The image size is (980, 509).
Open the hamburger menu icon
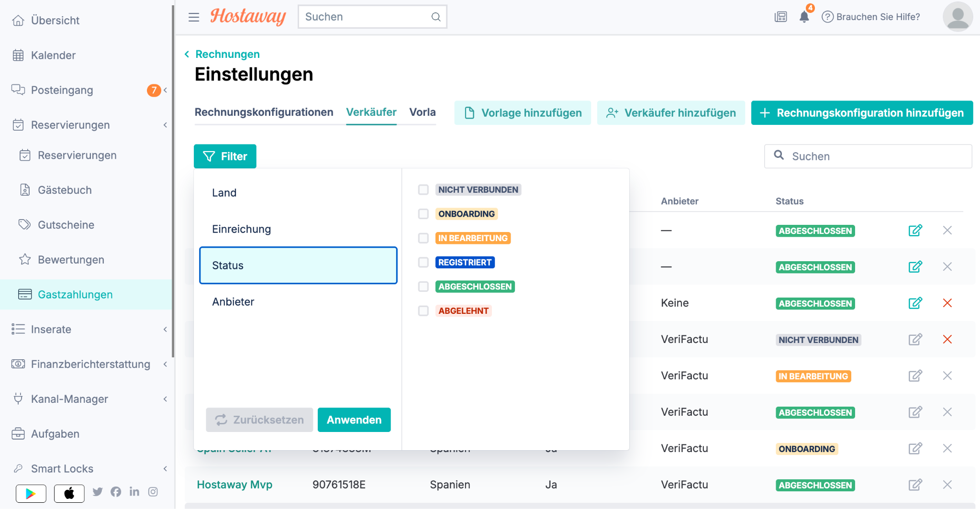[x=194, y=17]
